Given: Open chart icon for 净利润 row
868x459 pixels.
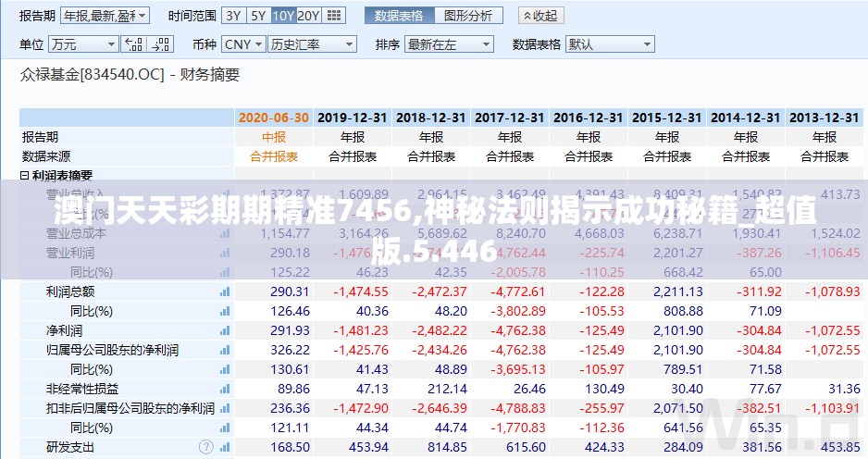Looking at the screenshot, I should click(224, 330).
